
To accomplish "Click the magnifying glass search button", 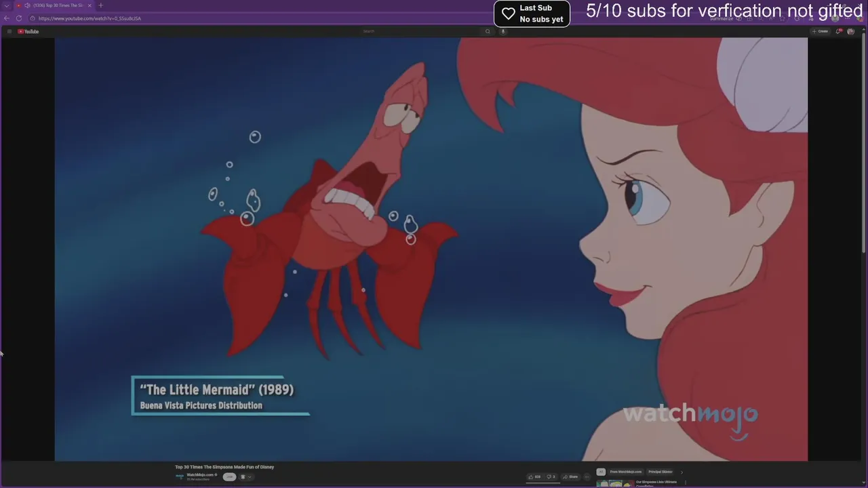I will [487, 31].
